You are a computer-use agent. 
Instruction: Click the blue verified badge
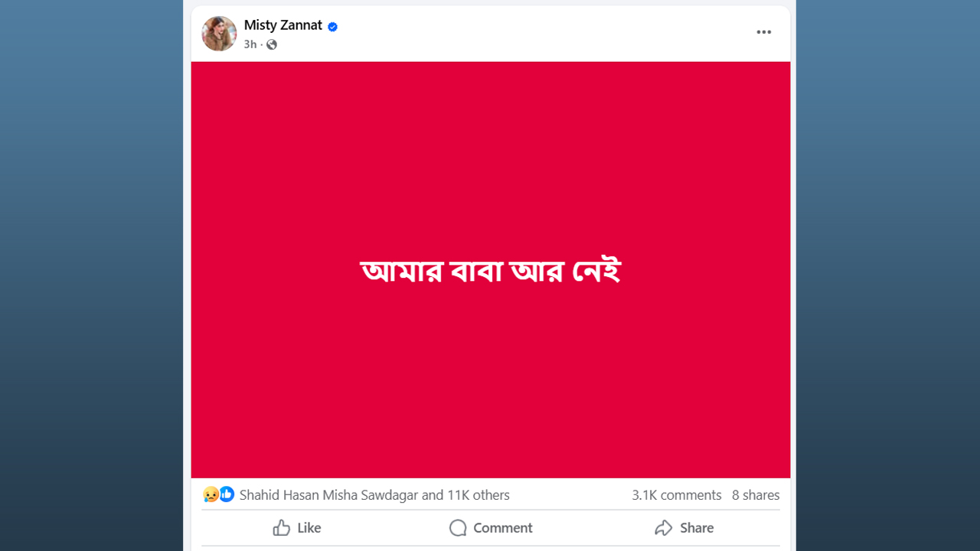click(333, 27)
